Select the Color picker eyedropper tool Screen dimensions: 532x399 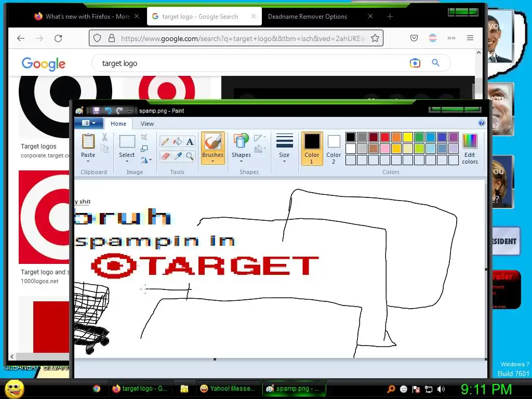[x=178, y=156]
